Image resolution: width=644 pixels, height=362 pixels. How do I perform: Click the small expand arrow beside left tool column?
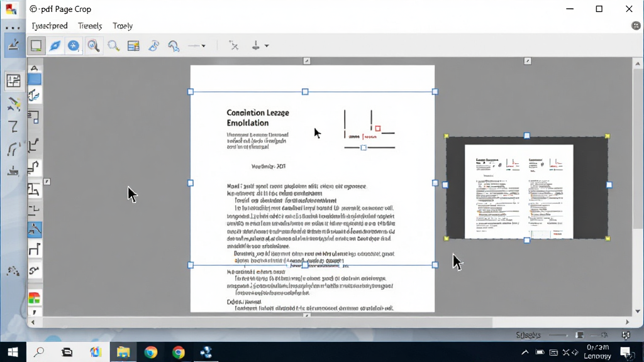[47, 182]
